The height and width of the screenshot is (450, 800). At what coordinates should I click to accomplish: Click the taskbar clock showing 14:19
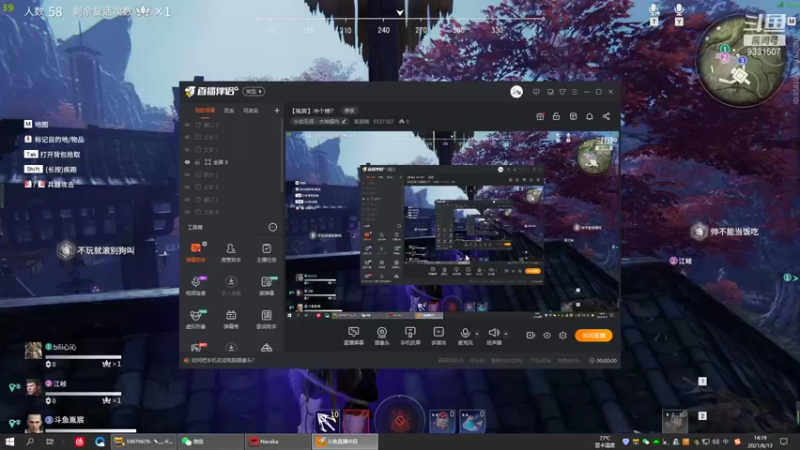[x=760, y=441]
